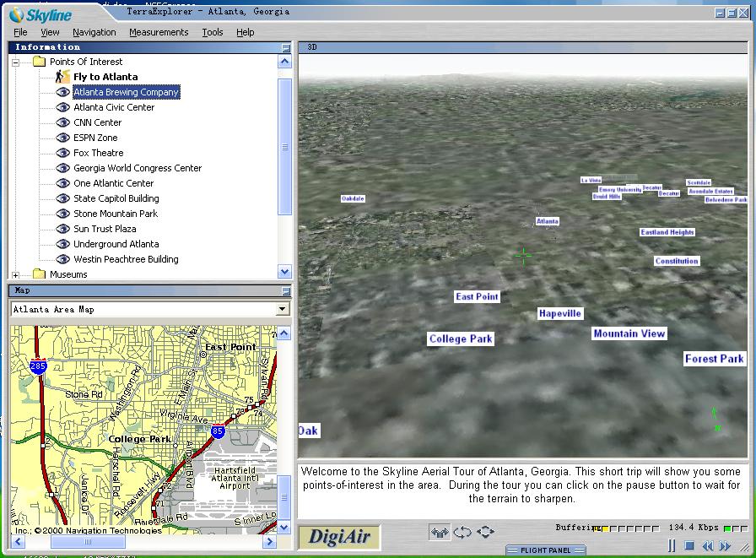Click the fast-forward flight button

coord(725,546)
